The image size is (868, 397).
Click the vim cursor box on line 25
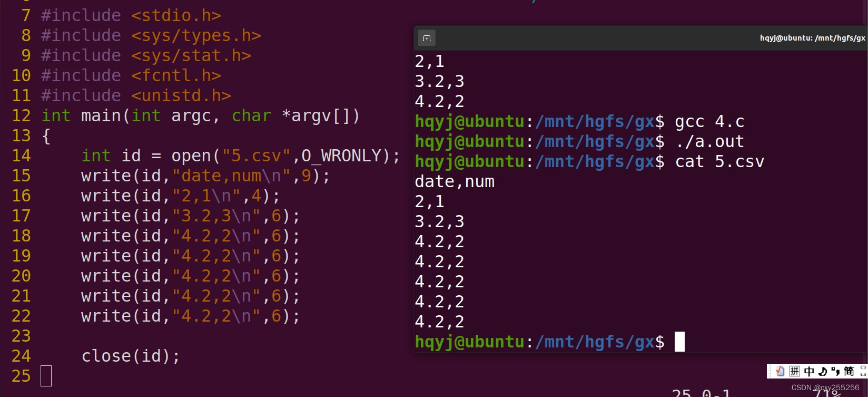46,376
